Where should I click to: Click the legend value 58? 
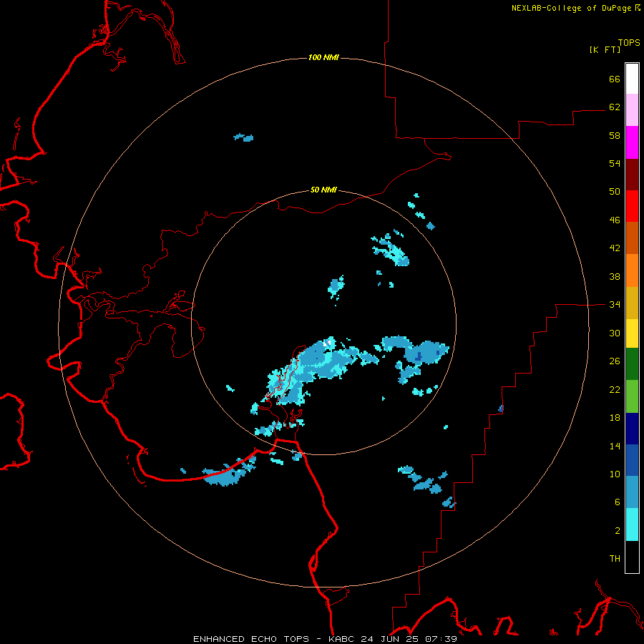[x=615, y=135]
